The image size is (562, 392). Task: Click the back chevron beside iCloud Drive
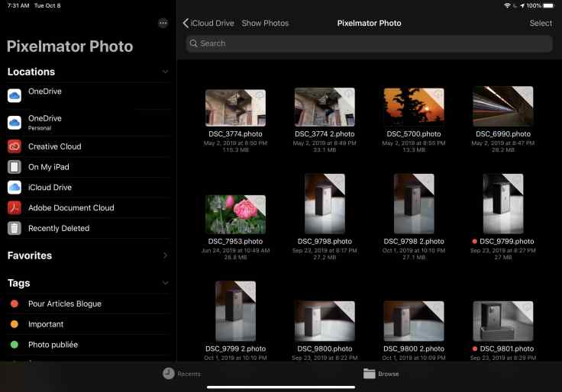[x=186, y=24]
